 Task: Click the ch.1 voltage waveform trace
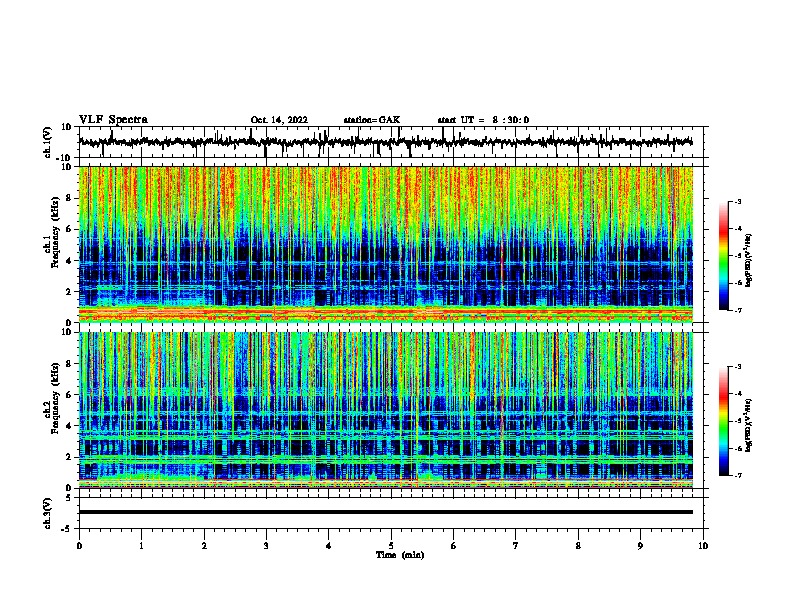click(385, 142)
